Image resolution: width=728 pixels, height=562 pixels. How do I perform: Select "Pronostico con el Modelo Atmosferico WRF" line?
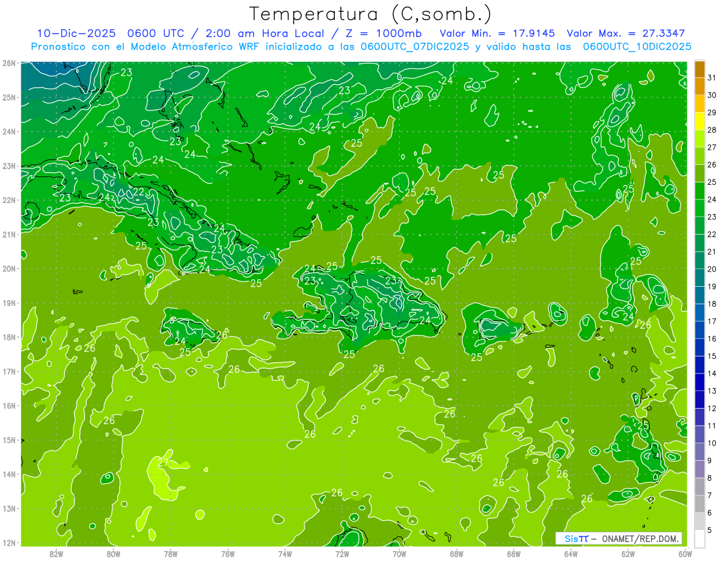pyautogui.click(x=147, y=47)
